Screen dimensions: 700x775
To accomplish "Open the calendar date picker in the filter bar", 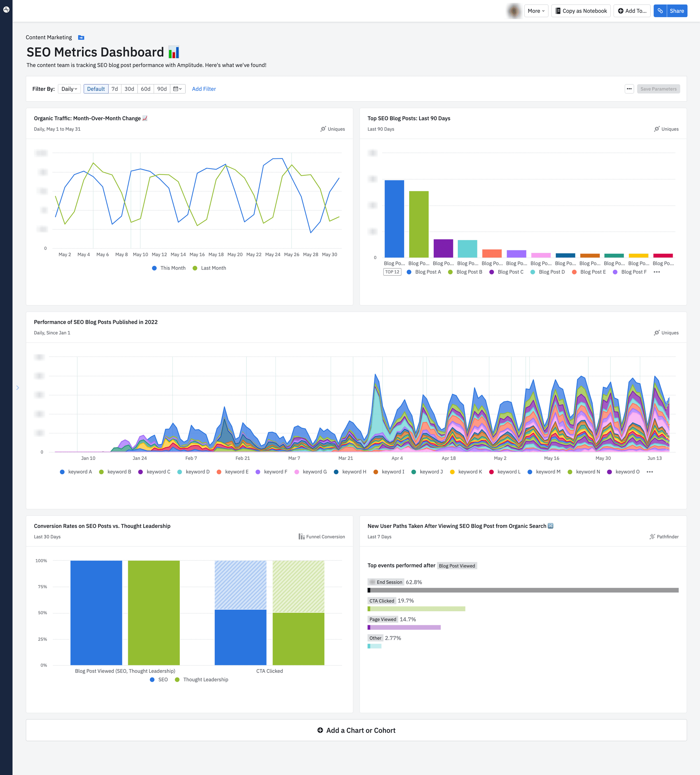I will pyautogui.click(x=177, y=89).
